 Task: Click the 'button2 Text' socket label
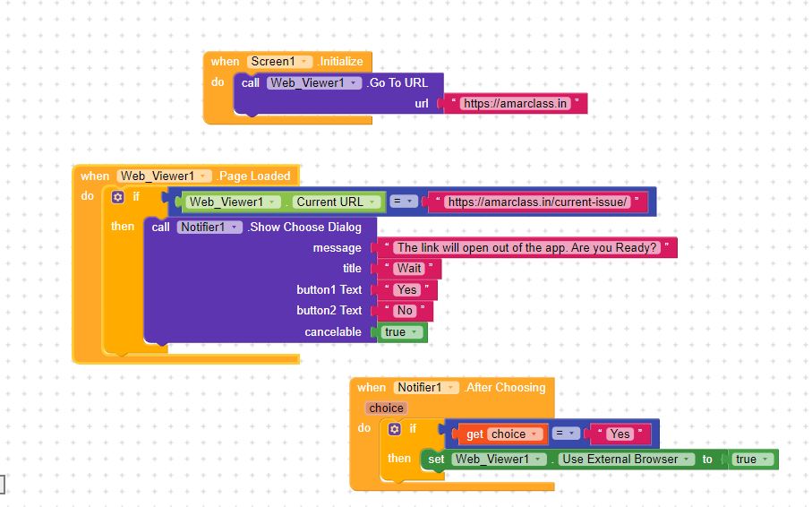[x=329, y=311]
